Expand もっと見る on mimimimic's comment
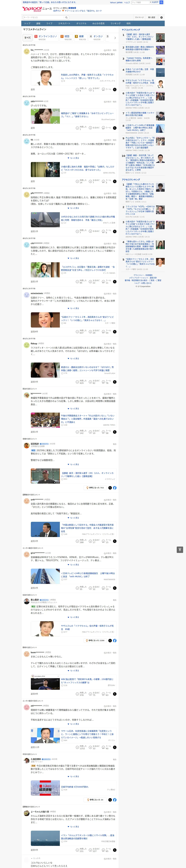The width and height of the screenshot is (186, 868). tap(73, 308)
